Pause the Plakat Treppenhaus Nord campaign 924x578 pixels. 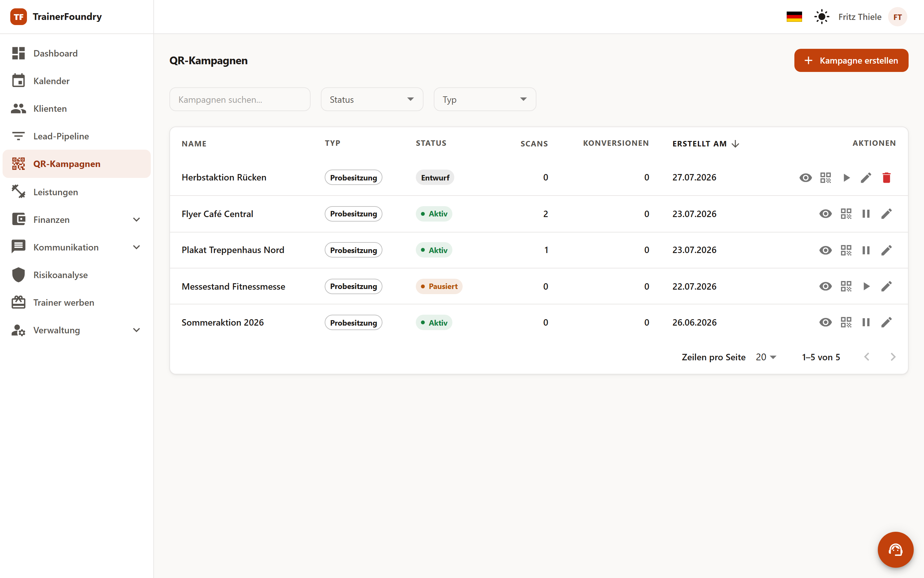[866, 250]
